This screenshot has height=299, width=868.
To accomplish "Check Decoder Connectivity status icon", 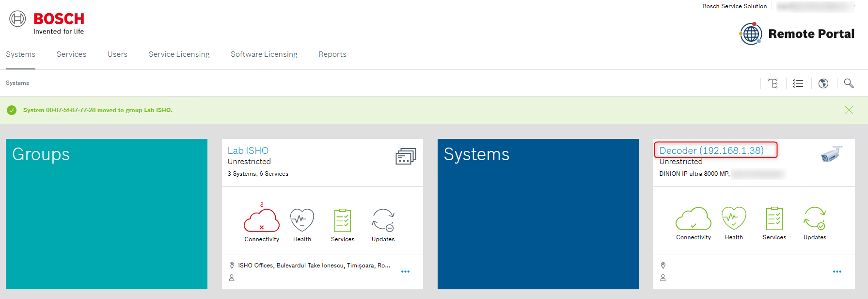I will pos(694,218).
